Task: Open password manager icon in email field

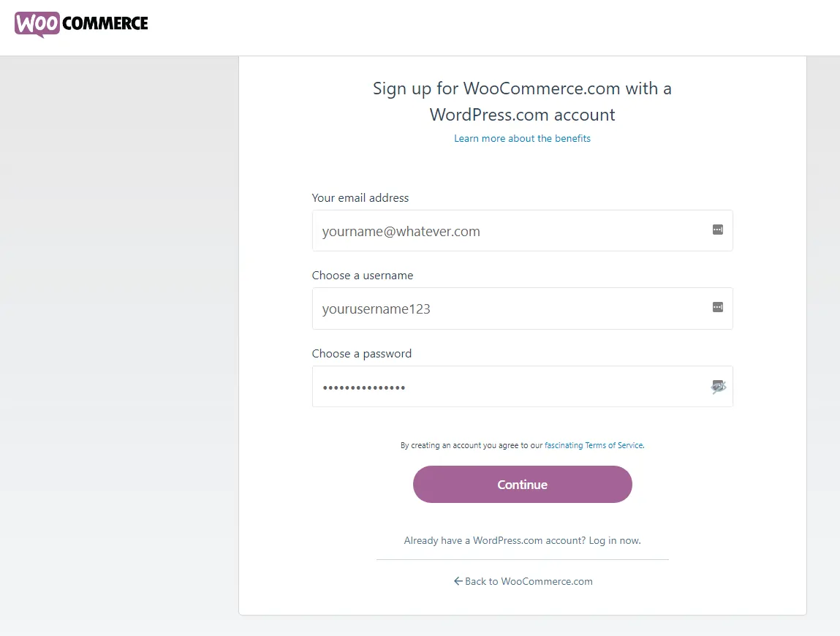Action: 718,230
